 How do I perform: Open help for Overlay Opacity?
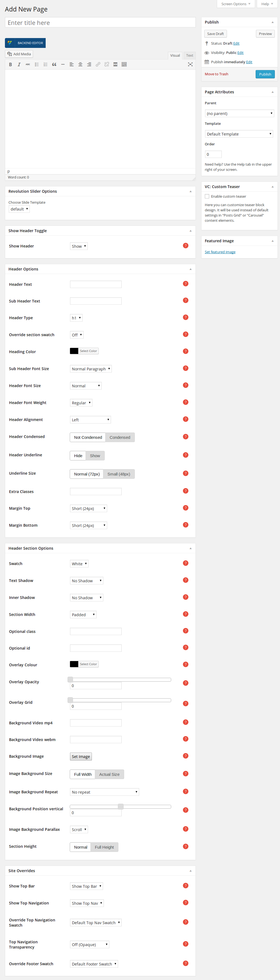point(185,683)
